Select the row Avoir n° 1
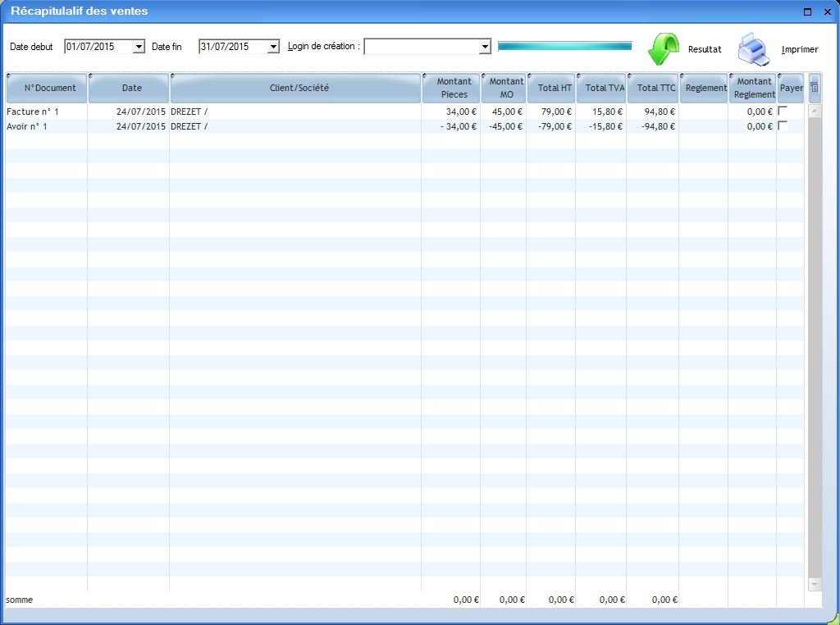Screen dimensions: 840x625 tap(404, 126)
